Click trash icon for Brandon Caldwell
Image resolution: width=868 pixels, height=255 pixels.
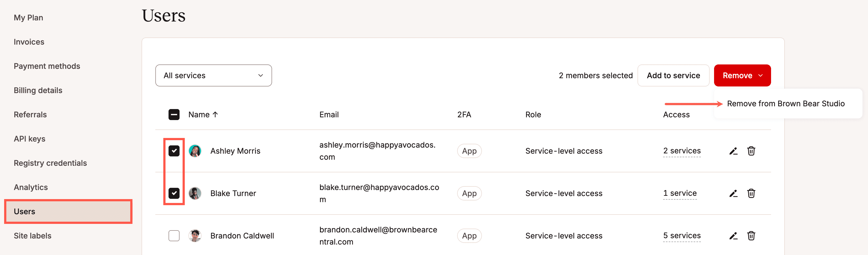point(751,236)
